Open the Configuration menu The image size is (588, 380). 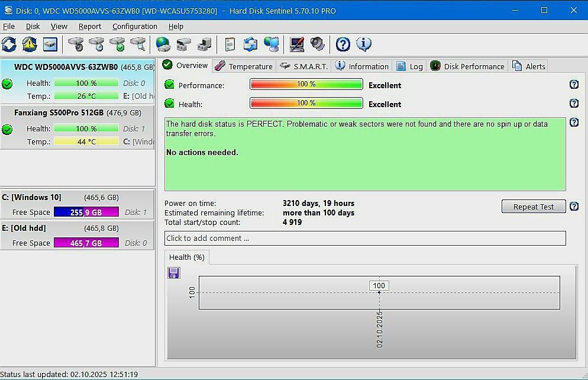[135, 26]
